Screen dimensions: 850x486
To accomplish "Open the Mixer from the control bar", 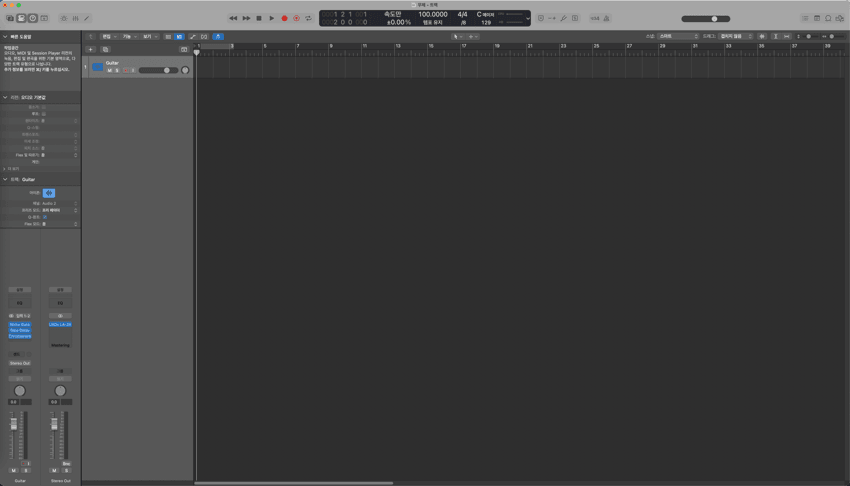I will pyautogui.click(x=75, y=18).
